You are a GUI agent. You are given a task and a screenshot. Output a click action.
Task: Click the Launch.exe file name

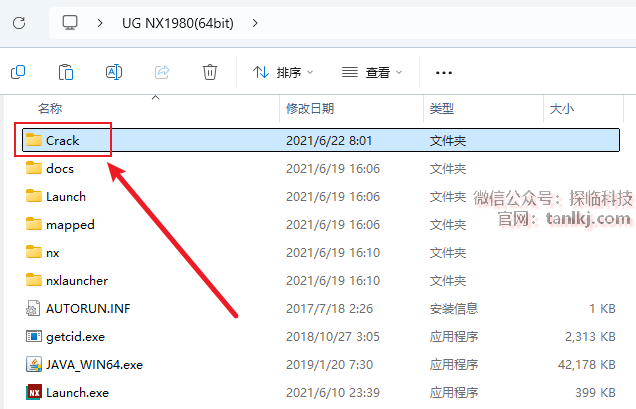pyautogui.click(x=77, y=393)
